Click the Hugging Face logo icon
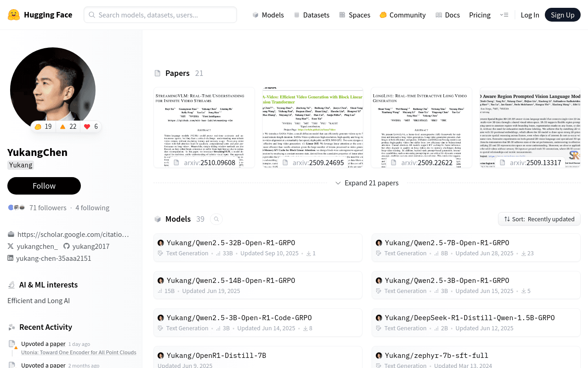The image size is (588, 368). point(14,15)
